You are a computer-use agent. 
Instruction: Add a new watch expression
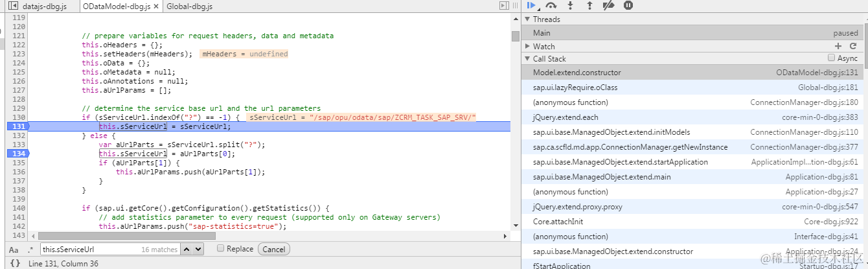838,46
